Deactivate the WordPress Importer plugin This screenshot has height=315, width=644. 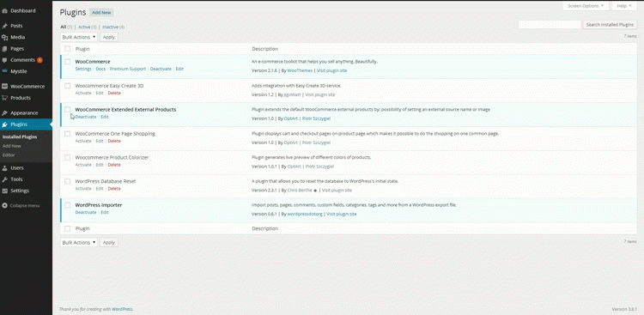[x=86, y=212]
